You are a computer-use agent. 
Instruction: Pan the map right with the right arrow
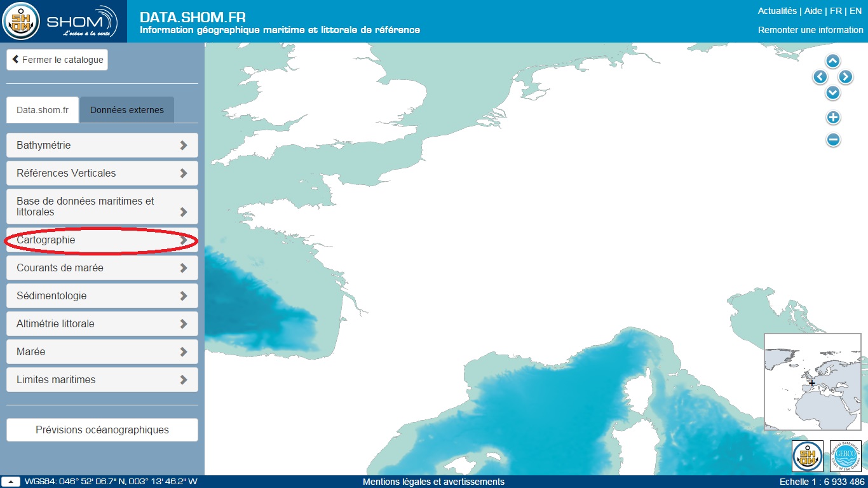[x=845, y=77]
